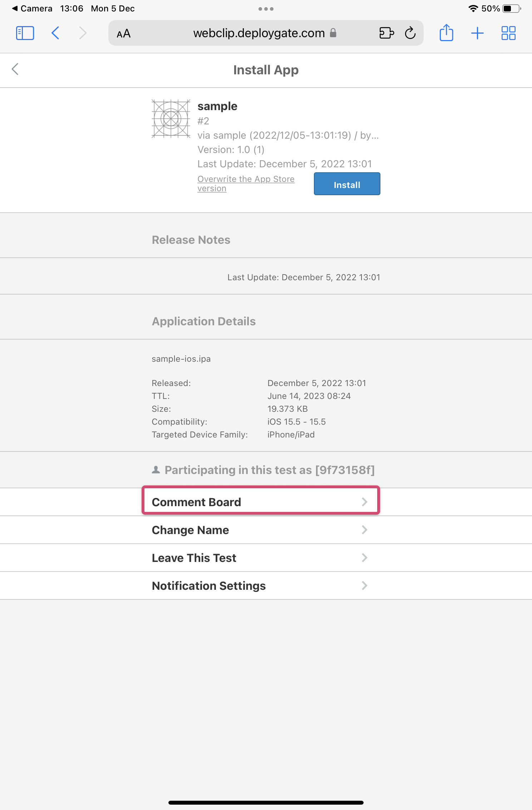Expand the Leave This Test chevron
The image size is (532, 810).
pos(364,558)
